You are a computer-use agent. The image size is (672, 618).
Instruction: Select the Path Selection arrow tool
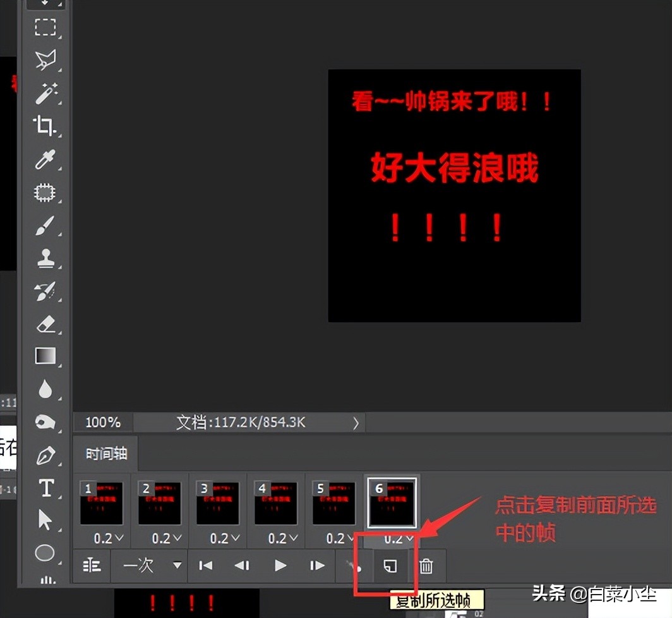pyautogui.click(x=45, y=521)
